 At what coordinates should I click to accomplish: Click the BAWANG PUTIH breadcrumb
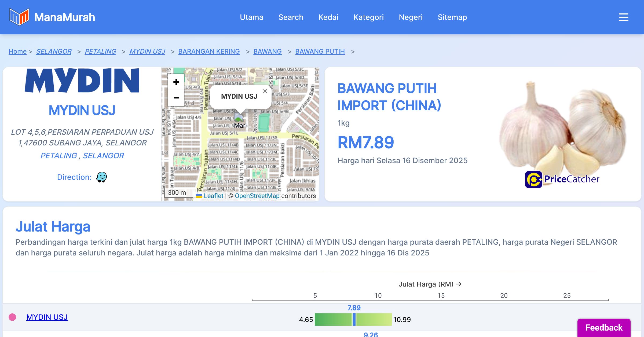(x=320, y=51)
